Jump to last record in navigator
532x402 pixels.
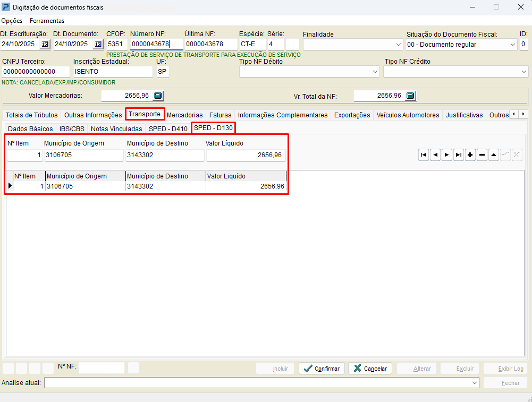click(x=459, y=155)
